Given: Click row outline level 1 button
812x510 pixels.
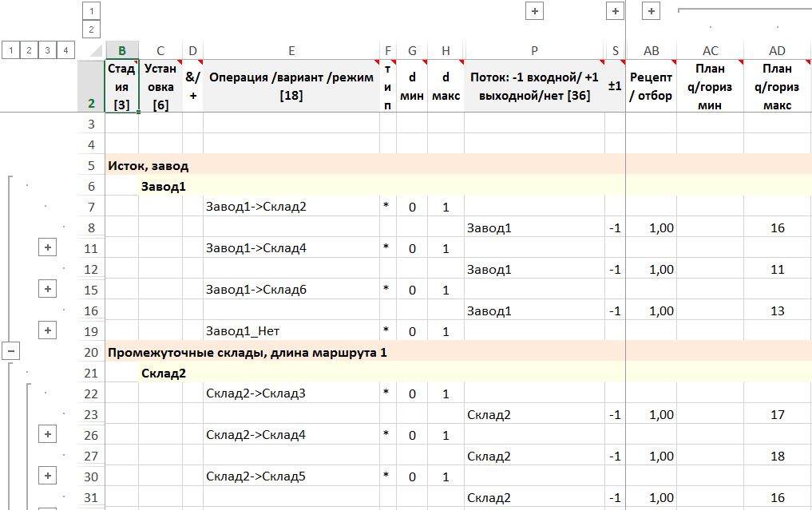Looking at the screenshot, I should 10,50.
